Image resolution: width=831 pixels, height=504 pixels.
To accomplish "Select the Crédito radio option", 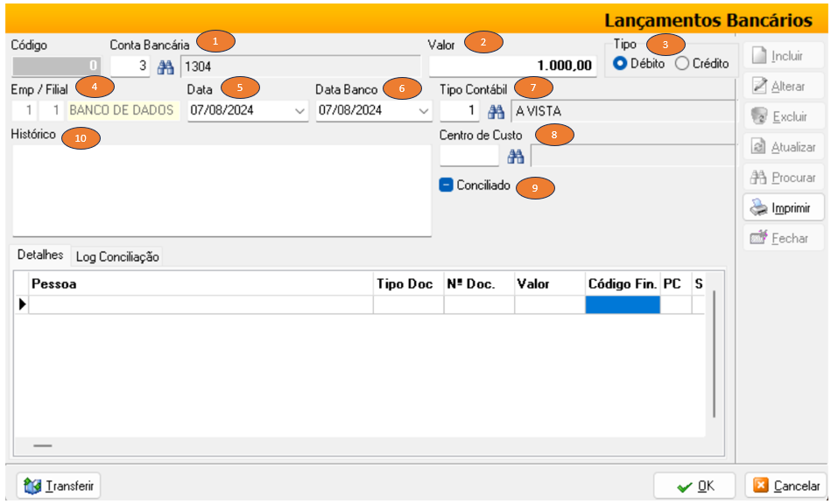I will pyautogui.click(x=682, y=64).
